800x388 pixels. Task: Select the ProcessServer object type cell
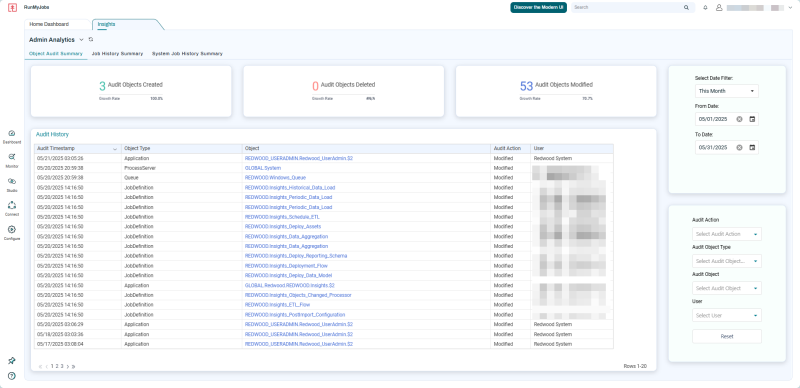tap(182, 168)
